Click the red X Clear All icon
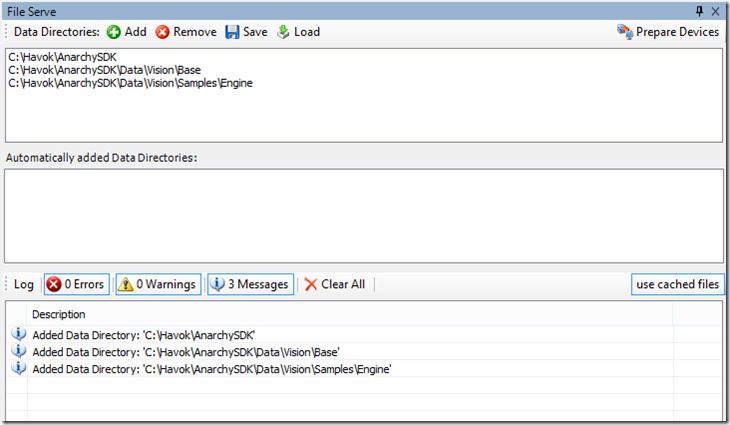730x425 pixels. click(311, 284)
